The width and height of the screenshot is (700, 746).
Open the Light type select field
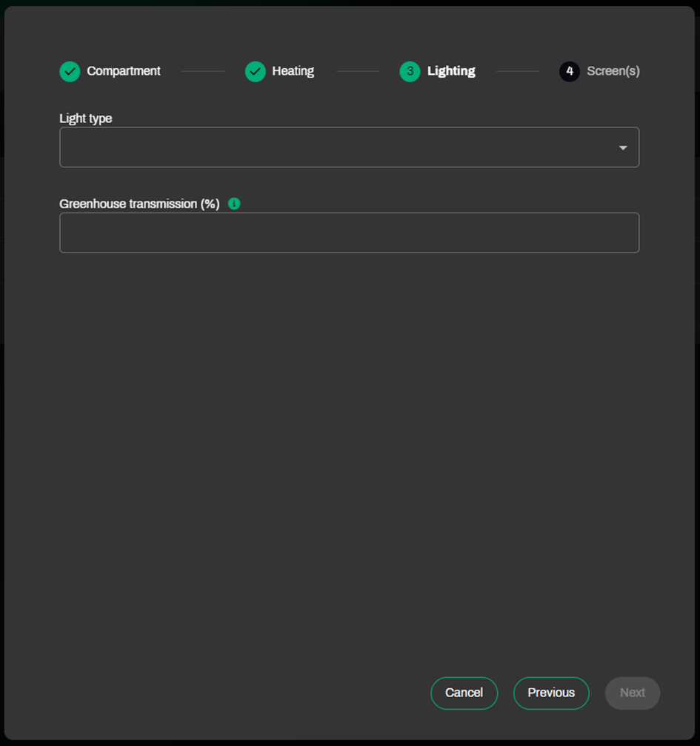[x=350, y=147]
